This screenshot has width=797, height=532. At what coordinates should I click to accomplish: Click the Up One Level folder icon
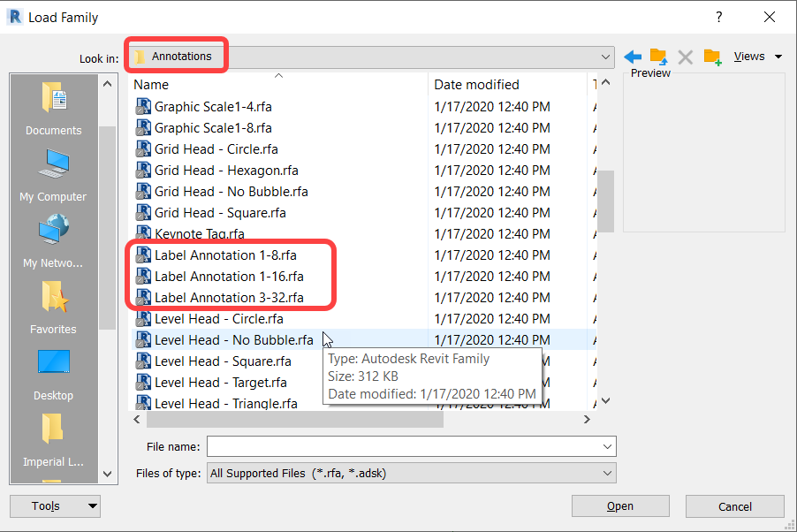pos(657,55)
